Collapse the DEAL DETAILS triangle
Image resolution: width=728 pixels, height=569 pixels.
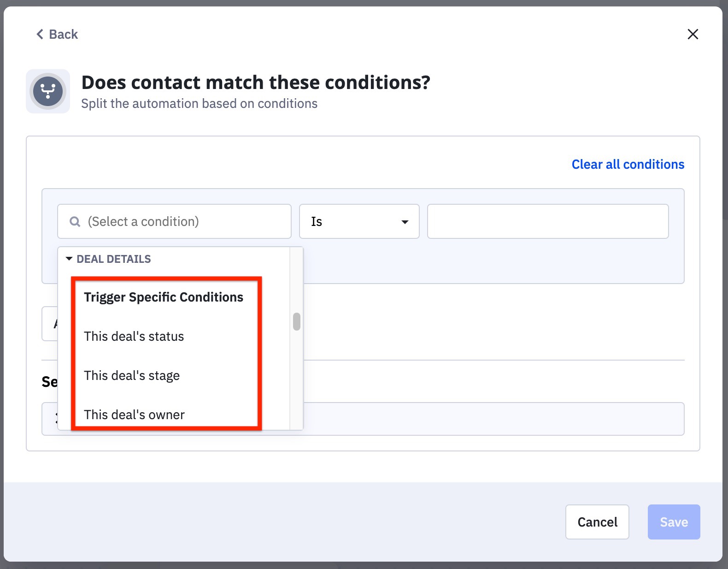[x=69, y=259]
